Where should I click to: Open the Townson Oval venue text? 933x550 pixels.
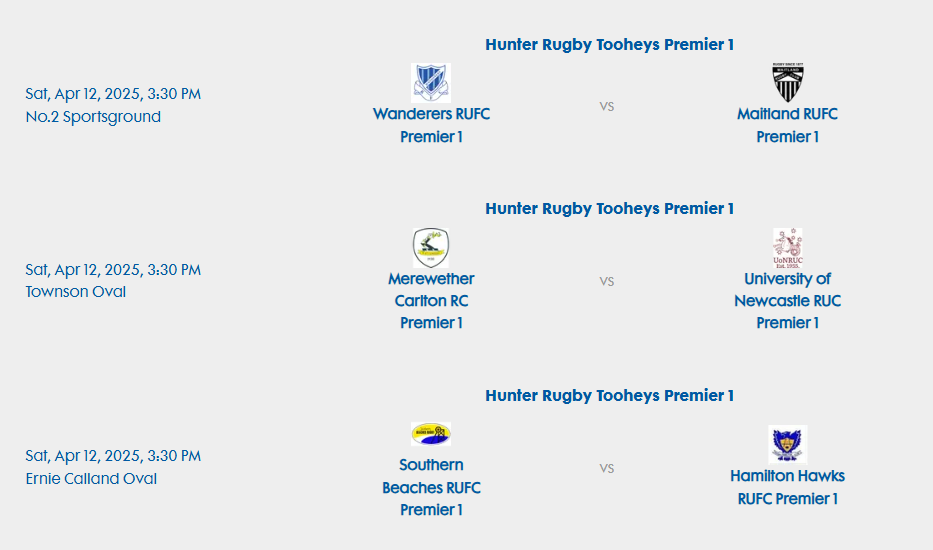coord(76,292)
